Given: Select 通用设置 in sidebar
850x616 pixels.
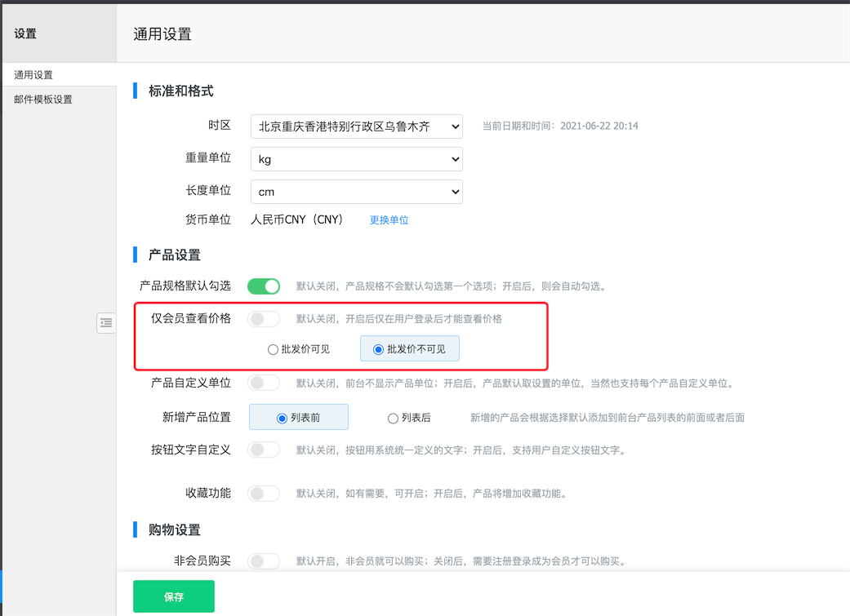Looking at the screenshot, I should [x=33, y=74].
